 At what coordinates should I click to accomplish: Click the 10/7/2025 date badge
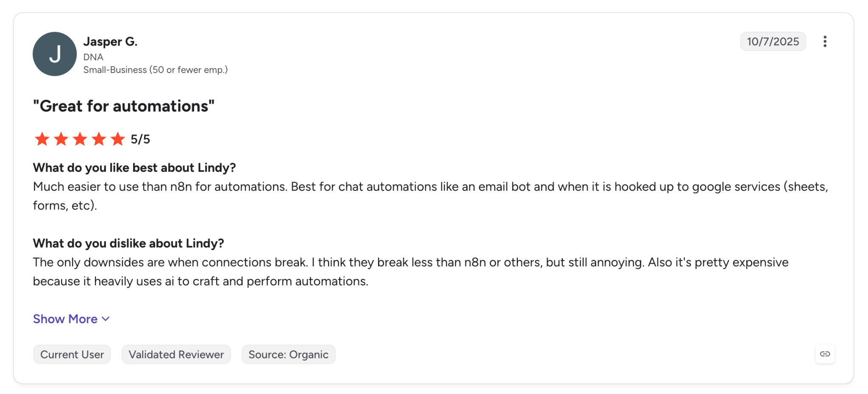point(773,42)
